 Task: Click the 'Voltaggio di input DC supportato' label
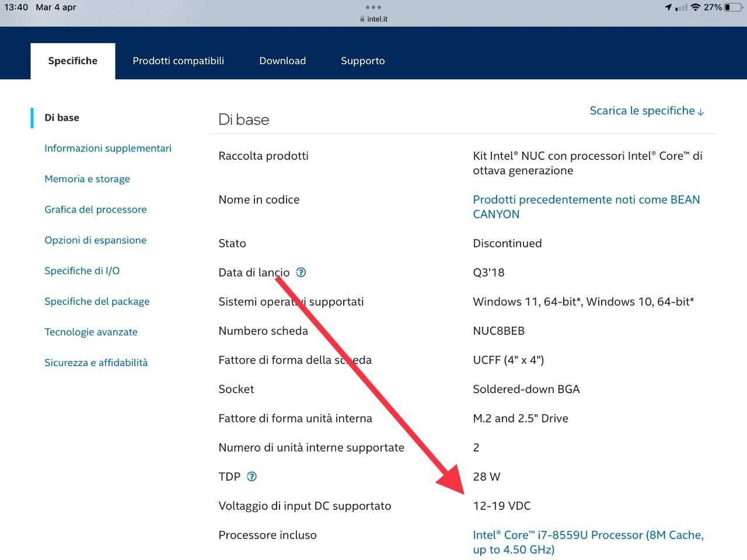305,506
